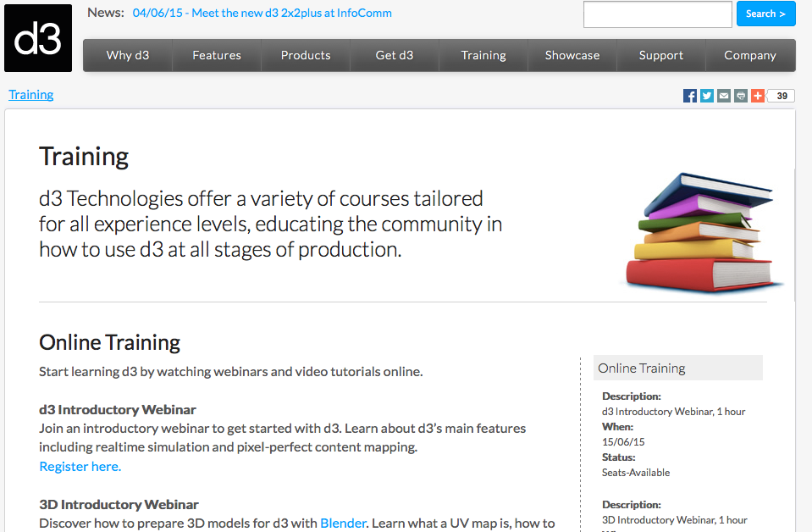Open the Company menu
The width and height of the screenshot is (812, 532).
tap(750, 55)
